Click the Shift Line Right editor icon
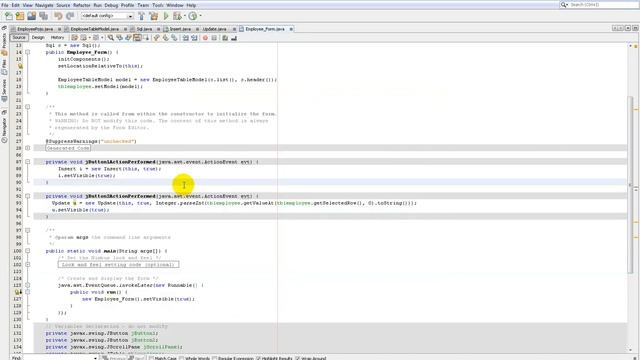 (194, 38)
